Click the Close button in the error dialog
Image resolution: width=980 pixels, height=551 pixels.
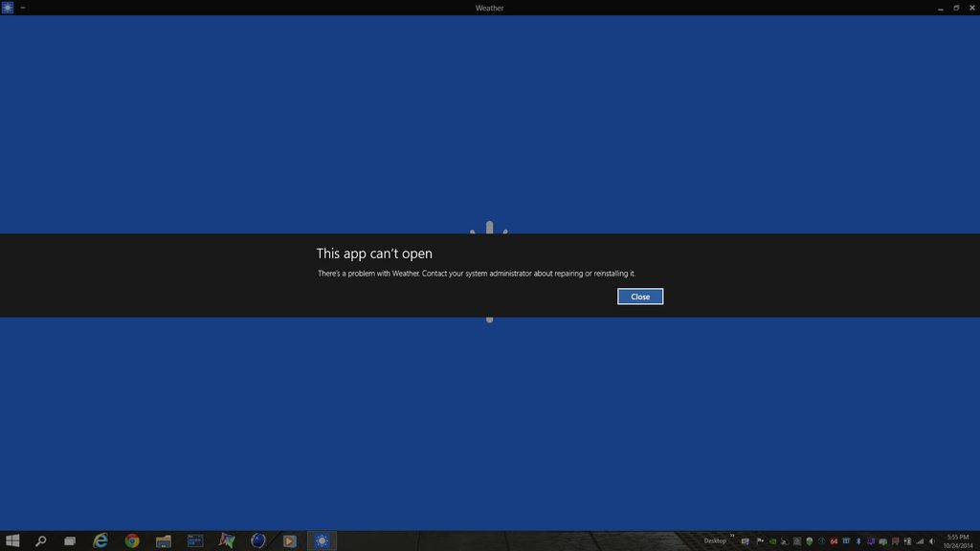coord(640,297)
